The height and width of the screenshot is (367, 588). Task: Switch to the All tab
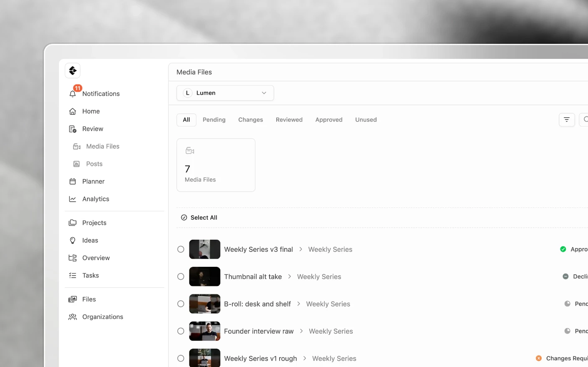click(x=186, y=120)
